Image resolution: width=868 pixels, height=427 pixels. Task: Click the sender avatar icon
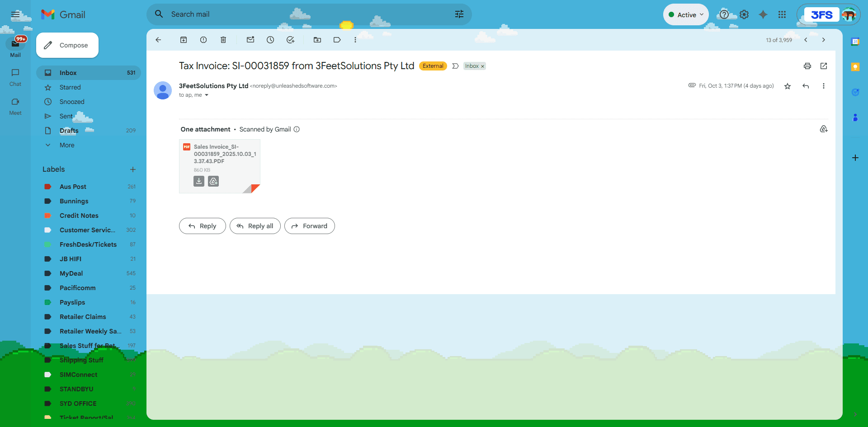pyautogui.click(x=163, y=90)
